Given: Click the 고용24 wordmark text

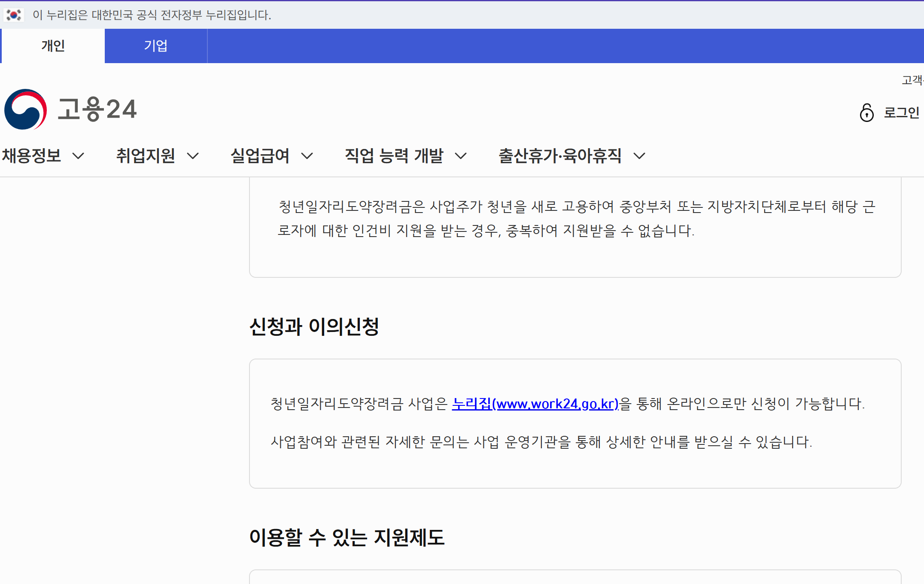Looking at the screenshot, I should coord(97,109).
